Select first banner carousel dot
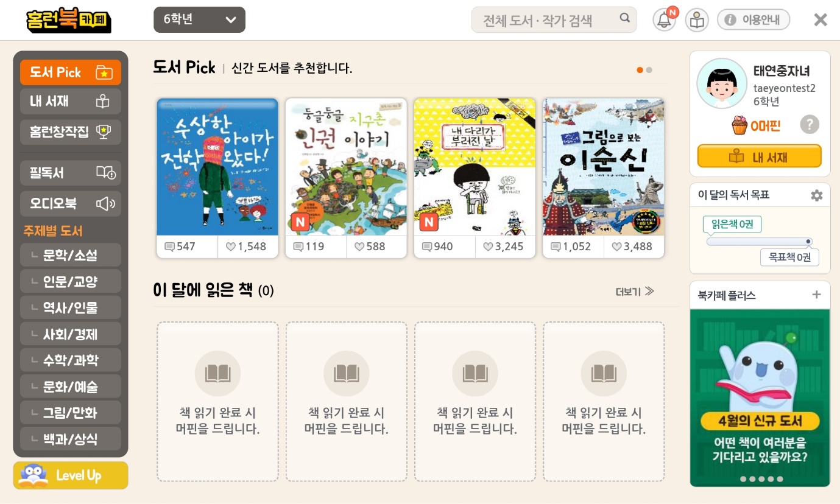The height and width of the screenshot is (504, 840). (743, 479)
